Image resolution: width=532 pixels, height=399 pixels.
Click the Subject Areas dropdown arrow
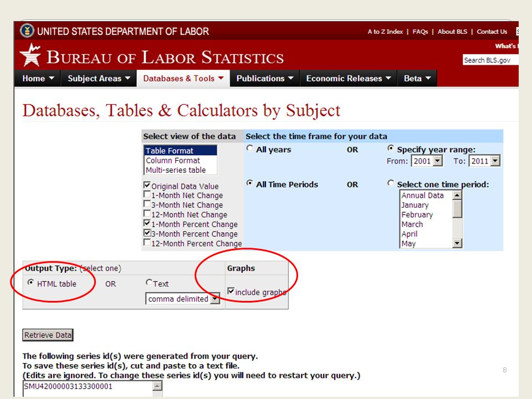[127, 78]
